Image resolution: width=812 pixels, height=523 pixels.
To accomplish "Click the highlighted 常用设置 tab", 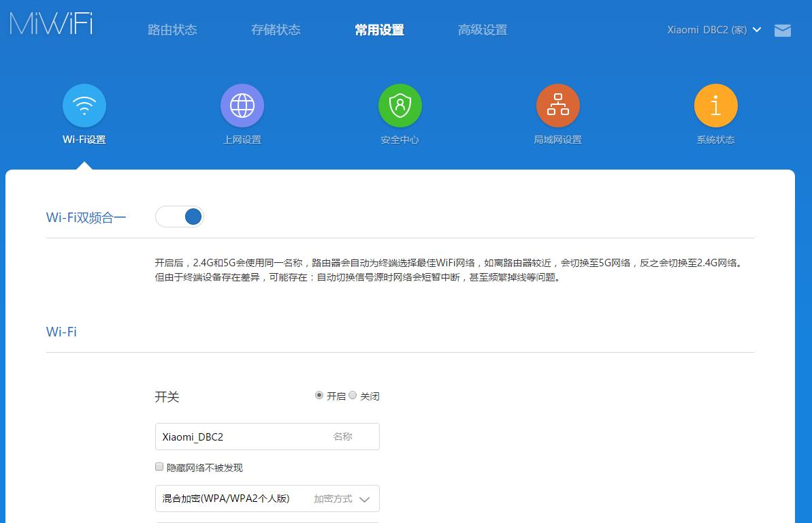I will (x=378, y=29).
